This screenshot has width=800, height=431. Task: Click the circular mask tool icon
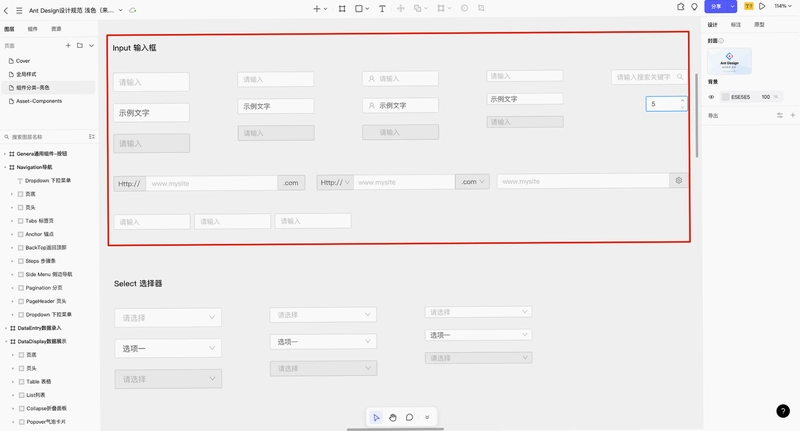464,8
